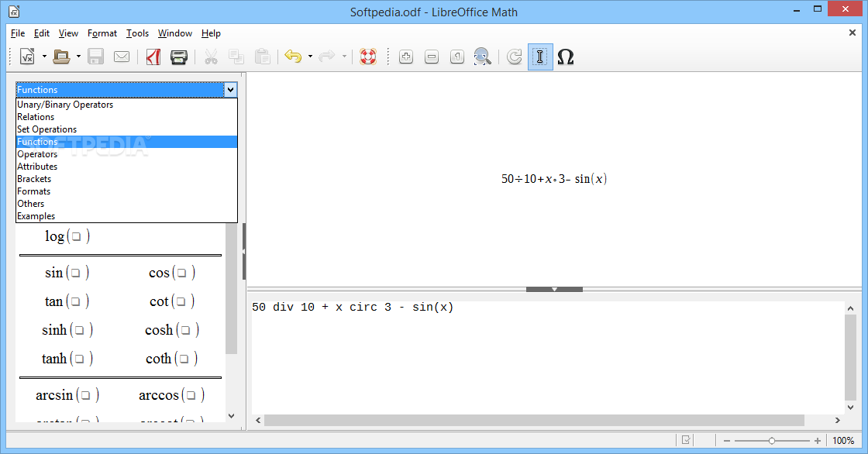Click the Paste clipboard icon
Image resolution: width=868 pixels, height=454 pixels.
(x=262, y=57)
